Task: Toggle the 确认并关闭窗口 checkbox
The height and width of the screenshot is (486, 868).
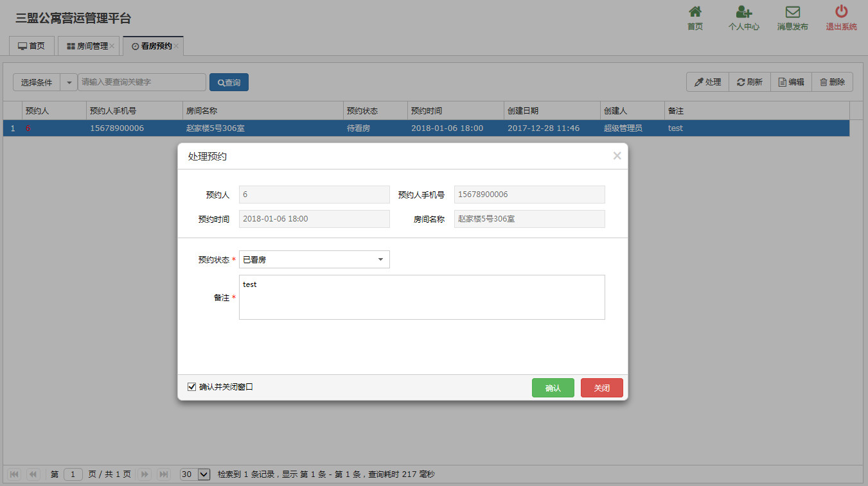Action: (x=191, y=386)
